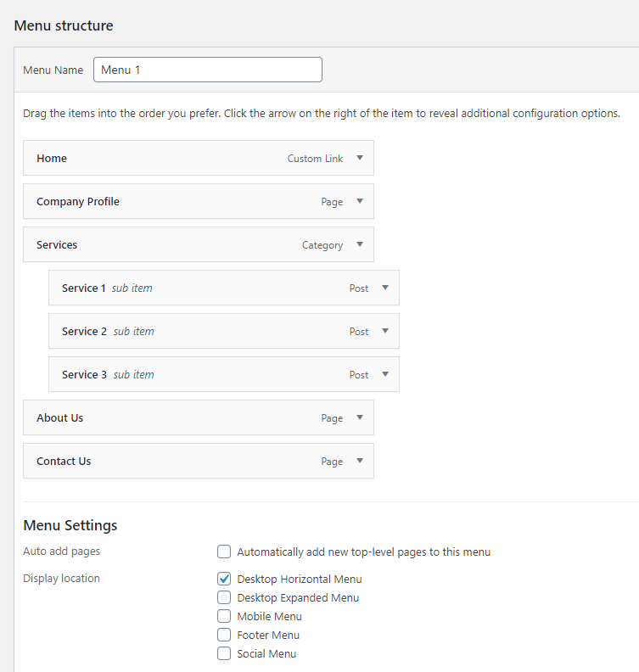The height and width of the screenshot is (672, 639).
Task: Uncheck Desktop Horizontal Menu location
Action: click(x=224, y=579)
